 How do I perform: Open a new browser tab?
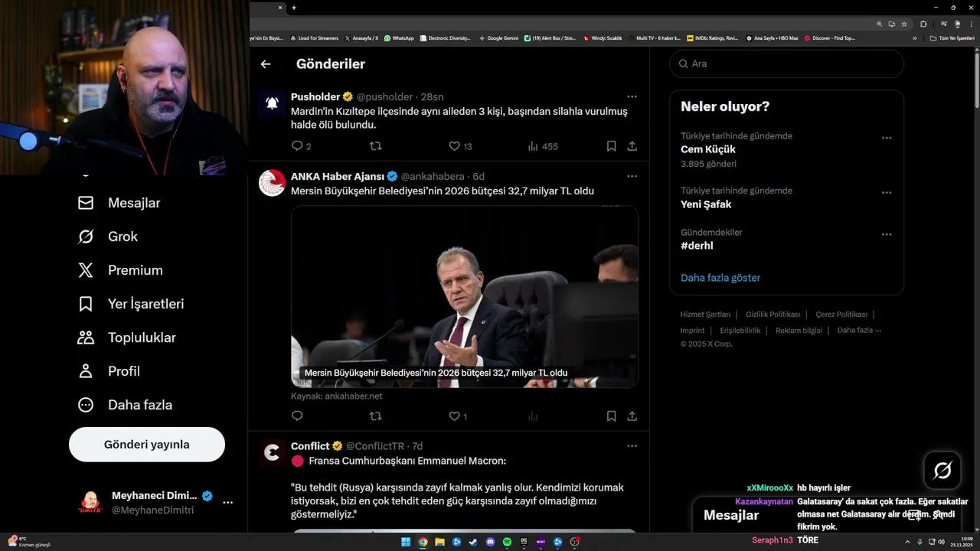(294, 8)
